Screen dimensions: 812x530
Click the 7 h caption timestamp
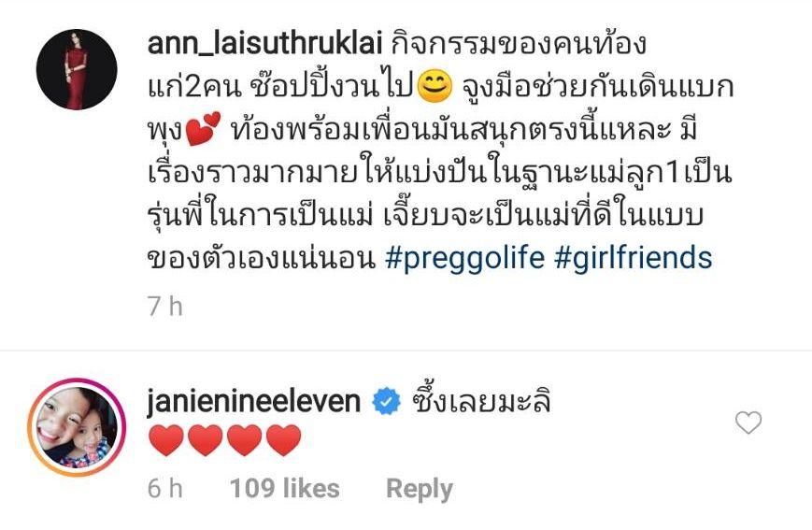point(165,307)
